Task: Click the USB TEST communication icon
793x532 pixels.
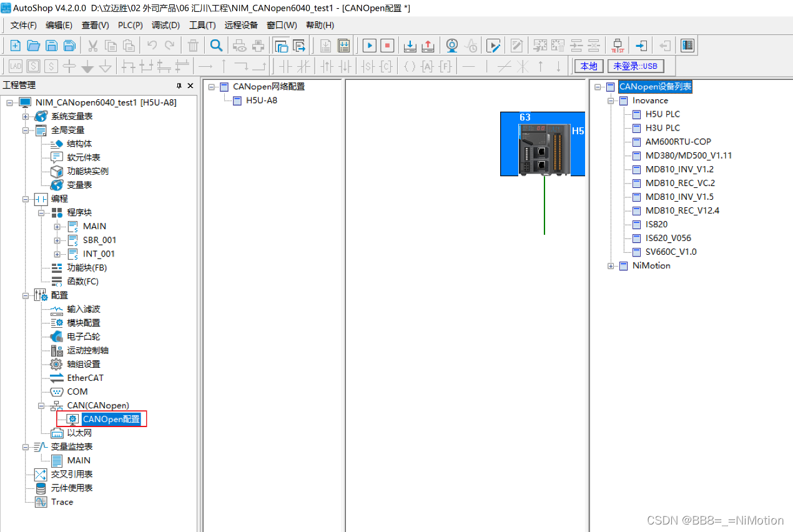Action: (x=618, y=46)
